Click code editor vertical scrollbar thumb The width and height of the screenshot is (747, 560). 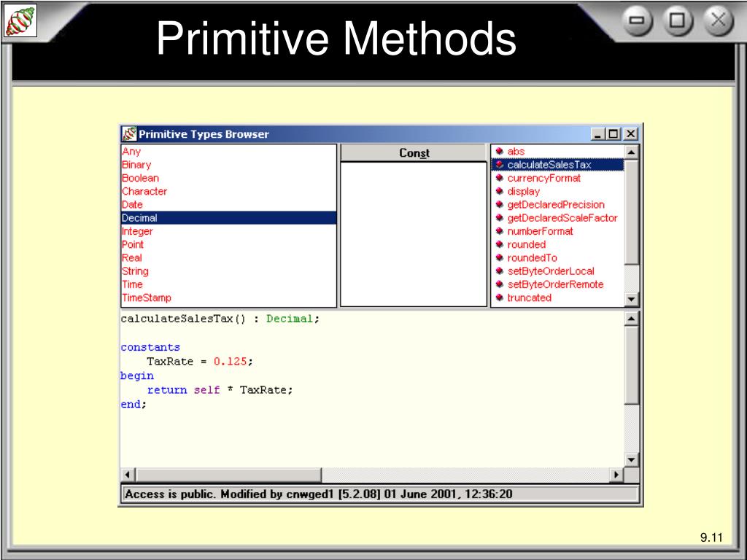631,365
